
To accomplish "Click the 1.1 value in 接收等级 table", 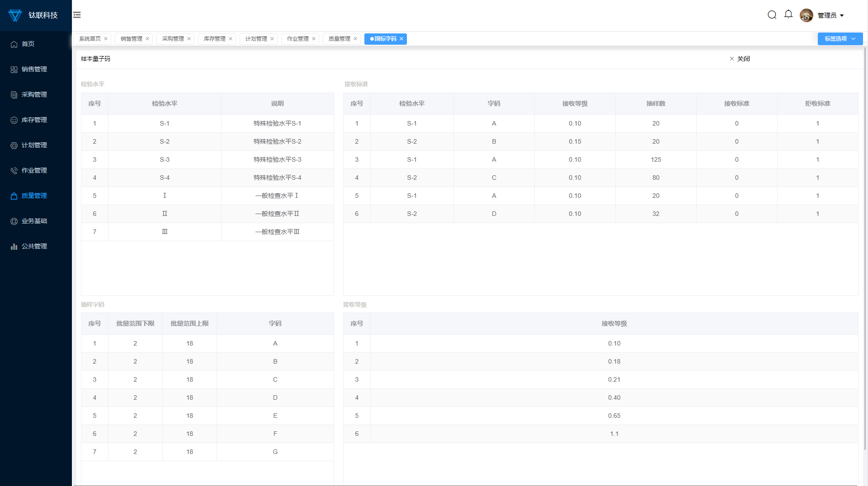I will tap(614, 434).
